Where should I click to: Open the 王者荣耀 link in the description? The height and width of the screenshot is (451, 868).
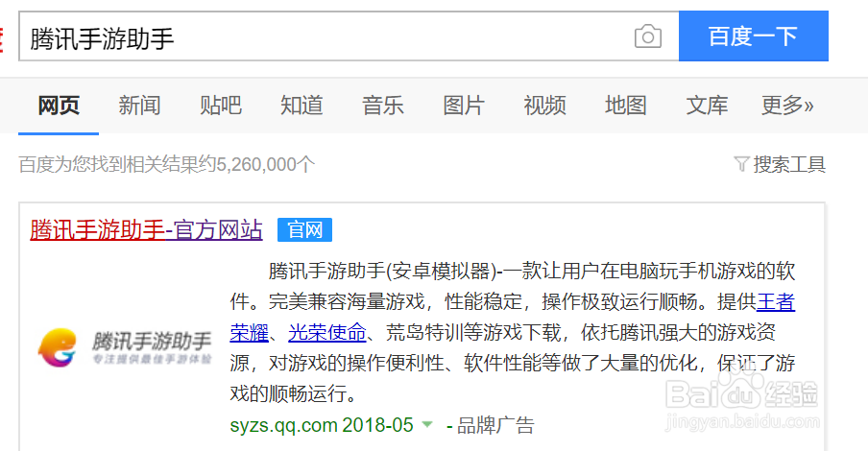point(776,301)
